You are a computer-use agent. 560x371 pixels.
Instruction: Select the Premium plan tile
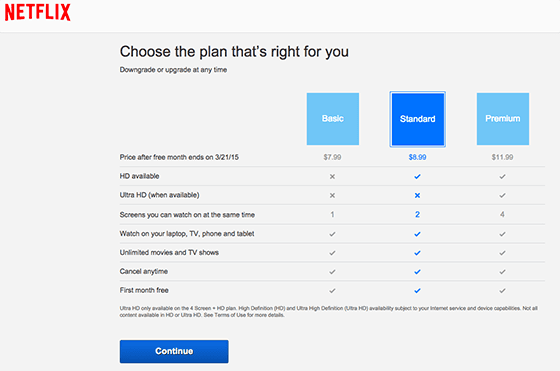502,119
